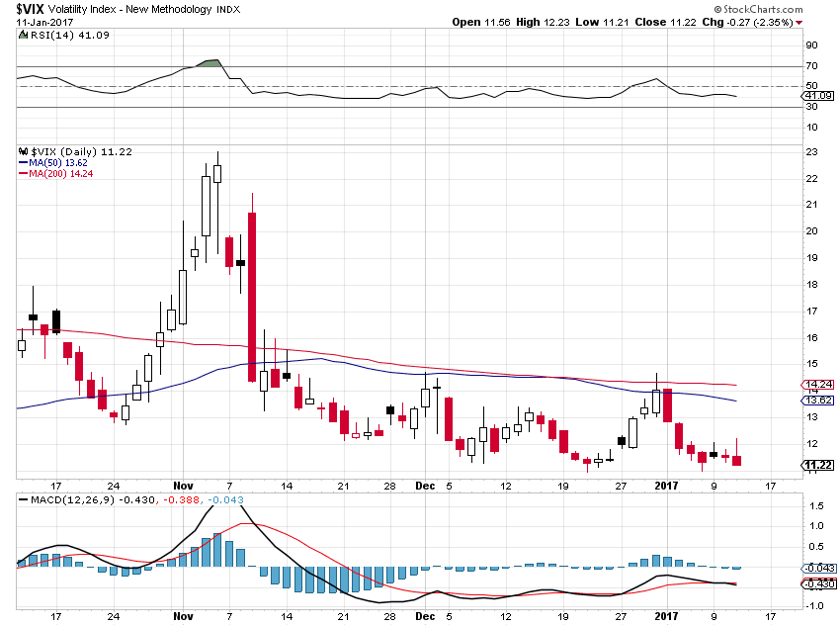Click the MA(50) 13.62 legend entry
This screenshot has height=626, width=840.
(53, 163)
